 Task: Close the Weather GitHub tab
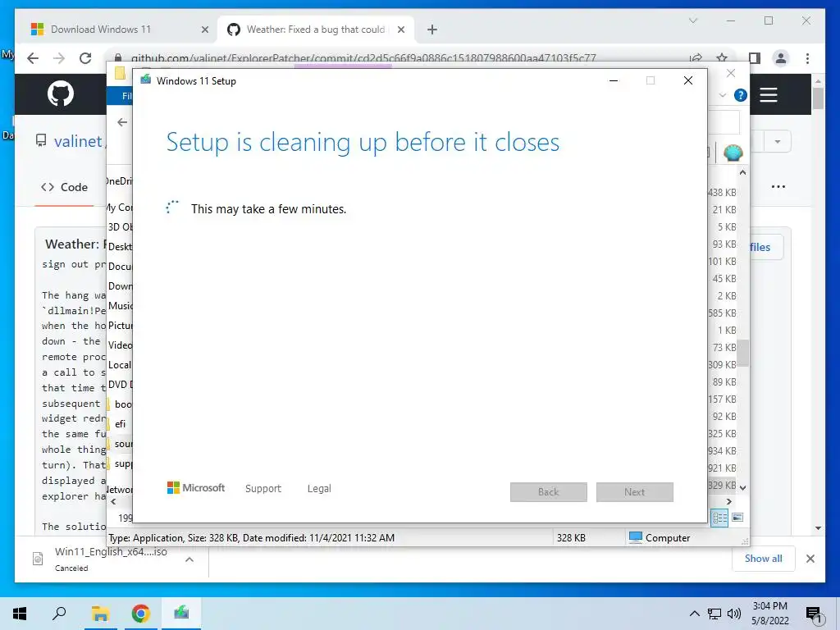pyautogui.click(x=400, y=30)
